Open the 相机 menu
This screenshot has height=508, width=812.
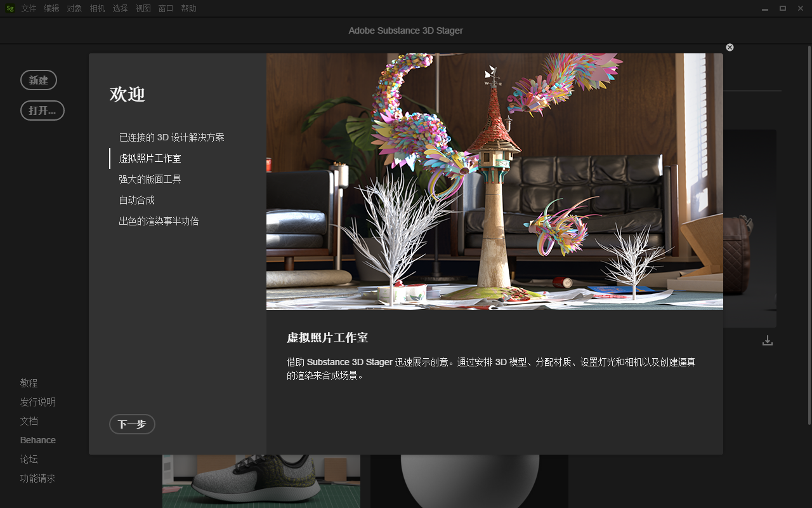(97, 8)
